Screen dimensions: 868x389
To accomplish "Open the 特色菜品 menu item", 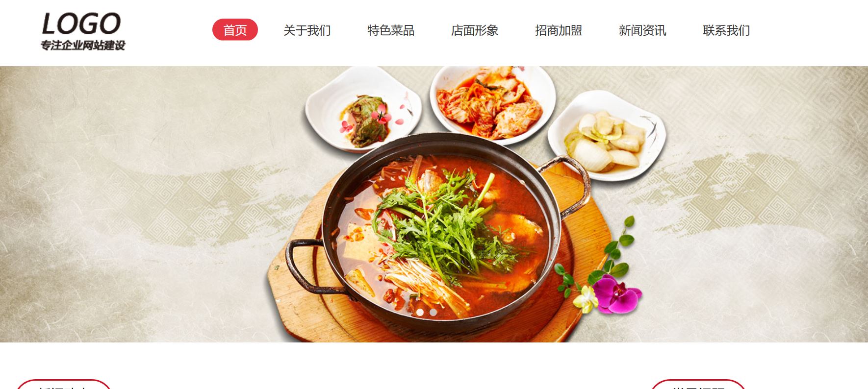I will click(391, 30).
